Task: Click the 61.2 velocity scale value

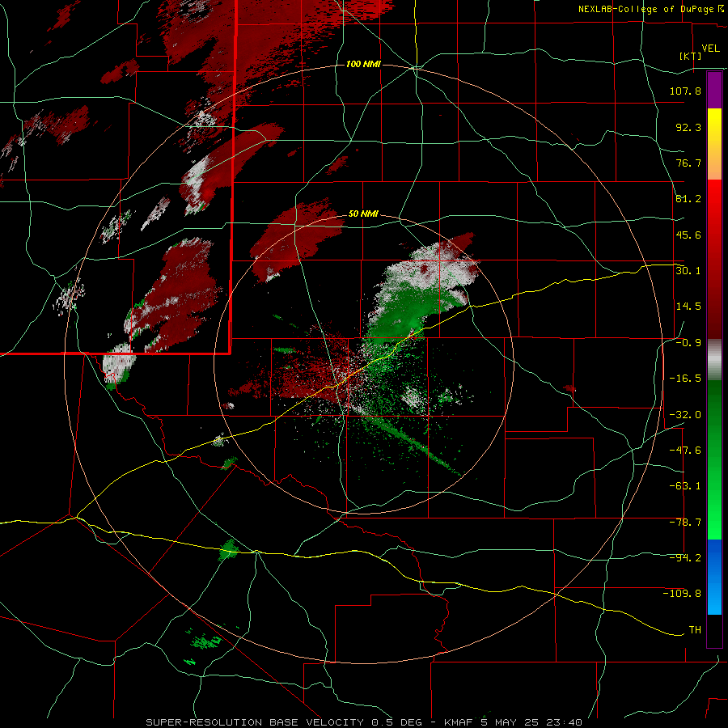Action: point(688,199)
